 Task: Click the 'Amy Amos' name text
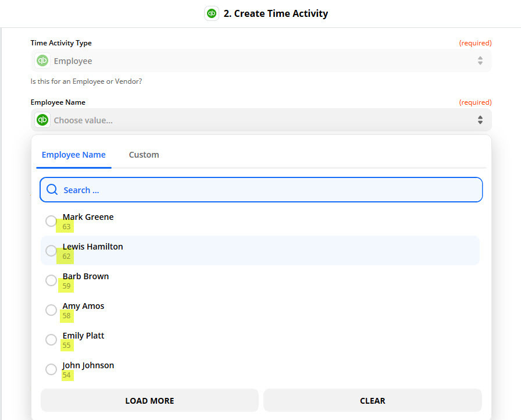[83, 306]
